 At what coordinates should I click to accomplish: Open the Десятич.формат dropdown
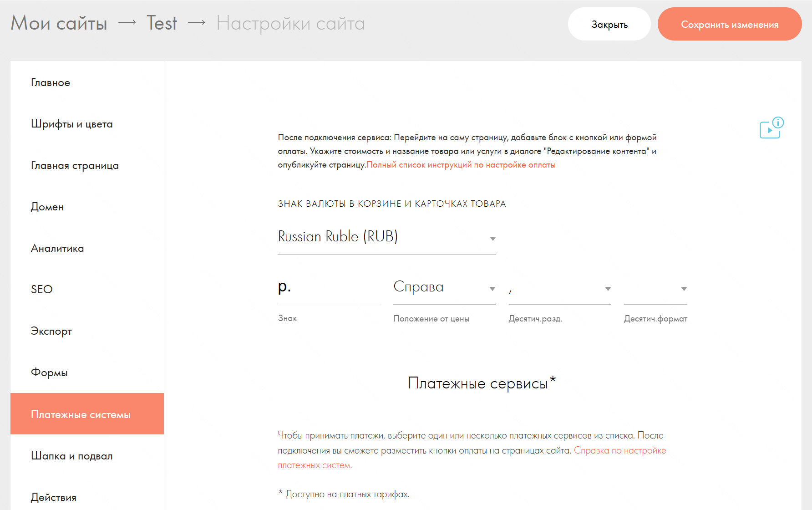(655, 289)
